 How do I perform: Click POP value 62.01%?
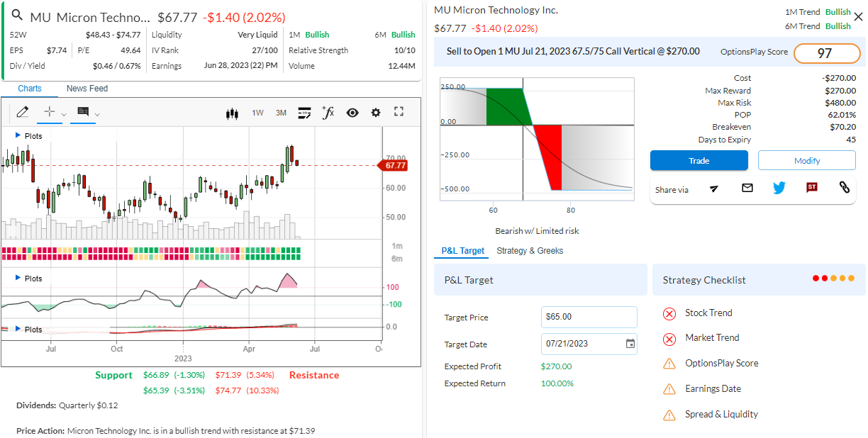(842, 115)
